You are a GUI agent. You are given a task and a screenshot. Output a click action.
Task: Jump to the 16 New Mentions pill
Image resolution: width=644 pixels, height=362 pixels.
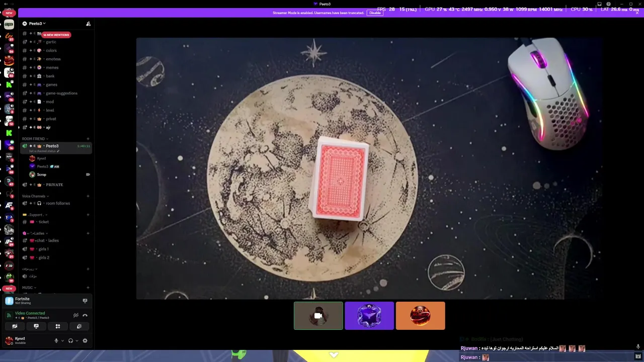pyautogui.click(x=56, y=35)
